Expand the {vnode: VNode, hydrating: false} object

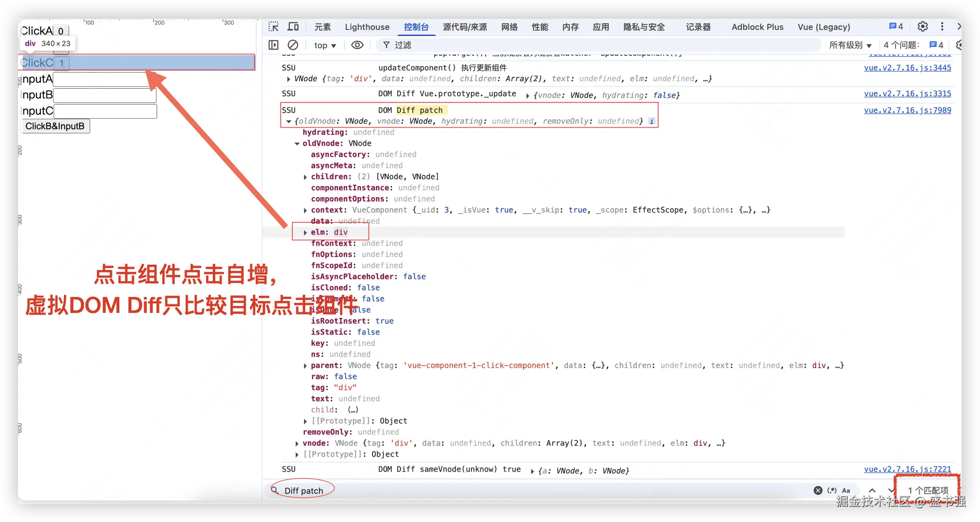click(527, 95)
